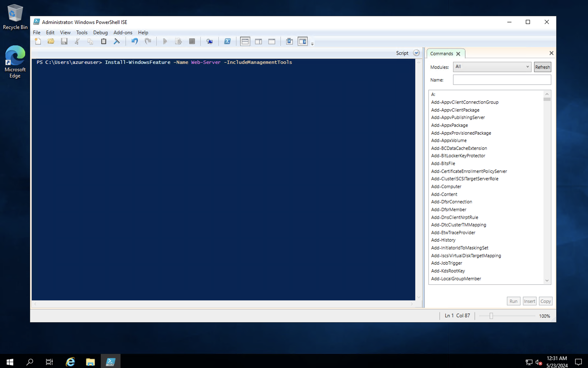Select Add-Computer in the commands list
This screenshot has height=368, width=588.
tap(446, 186)
